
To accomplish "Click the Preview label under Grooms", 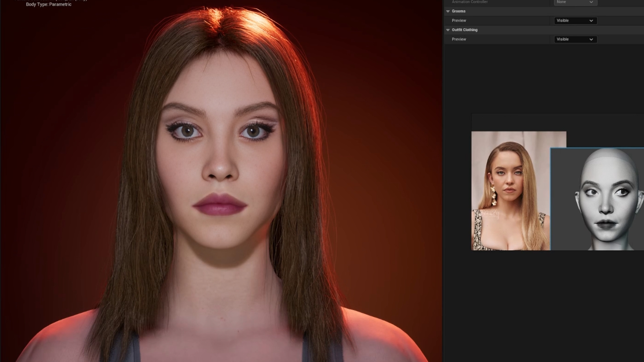I will click(459, 20).
